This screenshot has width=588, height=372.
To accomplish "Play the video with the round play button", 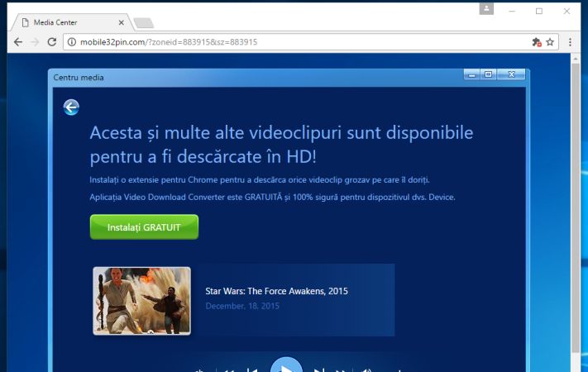I will coord(286,365).
